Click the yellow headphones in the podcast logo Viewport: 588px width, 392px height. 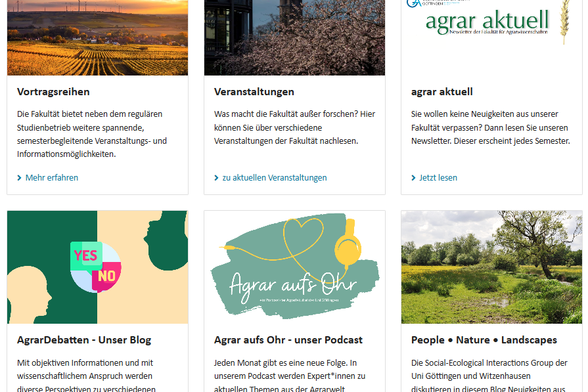coord(348,244)
